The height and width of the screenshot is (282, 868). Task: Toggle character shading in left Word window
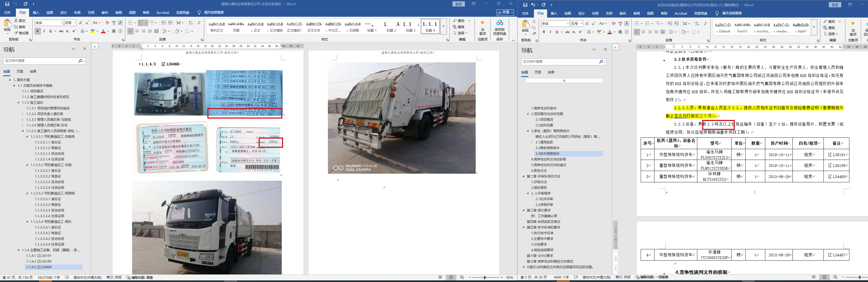click(114, 31)
